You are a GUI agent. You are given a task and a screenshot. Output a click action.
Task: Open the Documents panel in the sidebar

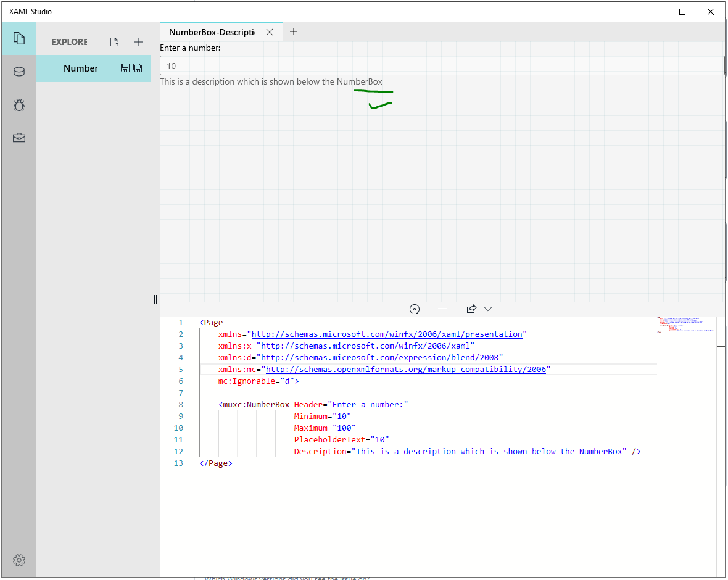[x=19, y=38]
